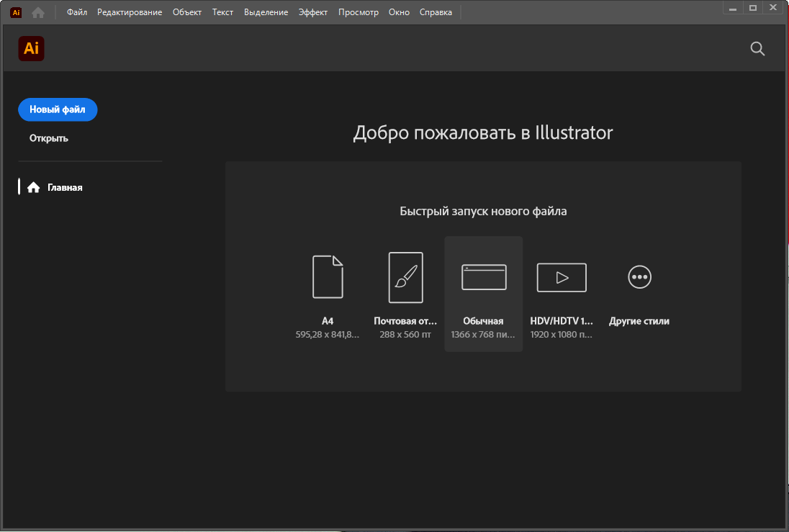Open the Файл menu
Screen dimensions: 789x532
pos(77,12)
